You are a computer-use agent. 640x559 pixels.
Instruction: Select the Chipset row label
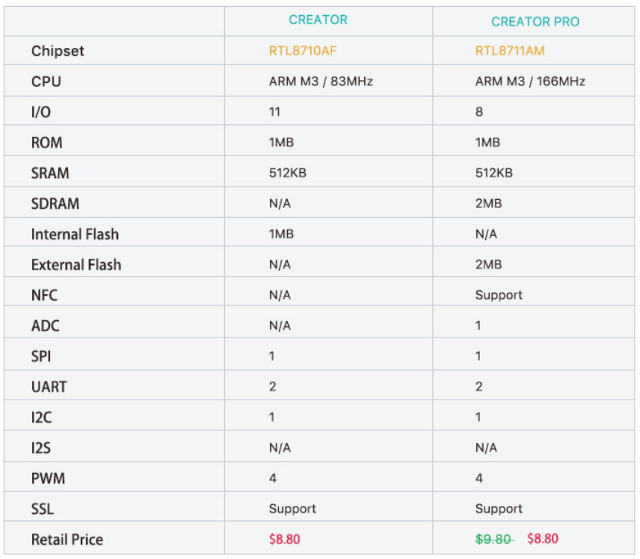coord(58,51)
